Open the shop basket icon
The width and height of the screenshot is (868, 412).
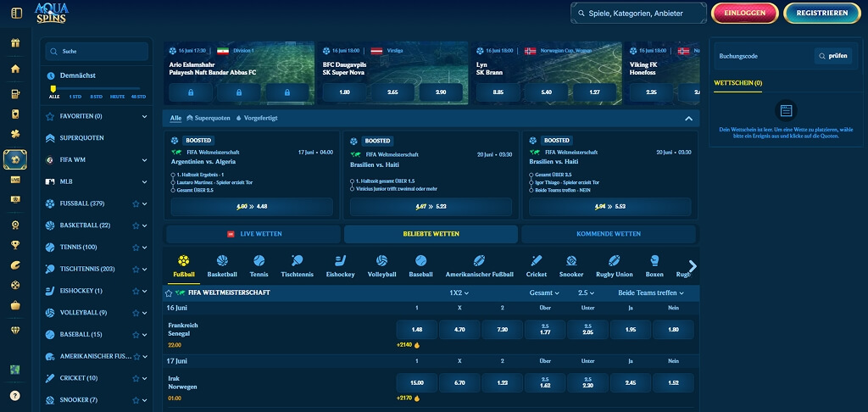pyautogui.click(x=15, y=305)
